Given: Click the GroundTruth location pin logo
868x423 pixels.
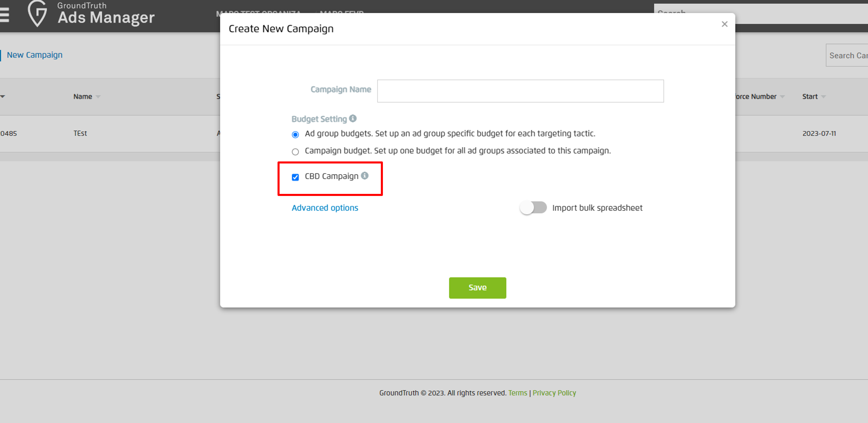Looking at the screenshot, I should click(37, 13).
